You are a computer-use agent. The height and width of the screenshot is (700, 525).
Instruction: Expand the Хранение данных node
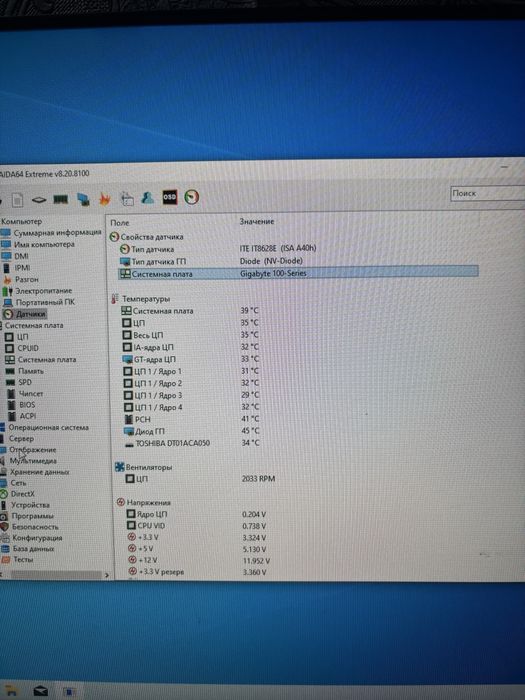click(x=39, y=472)
